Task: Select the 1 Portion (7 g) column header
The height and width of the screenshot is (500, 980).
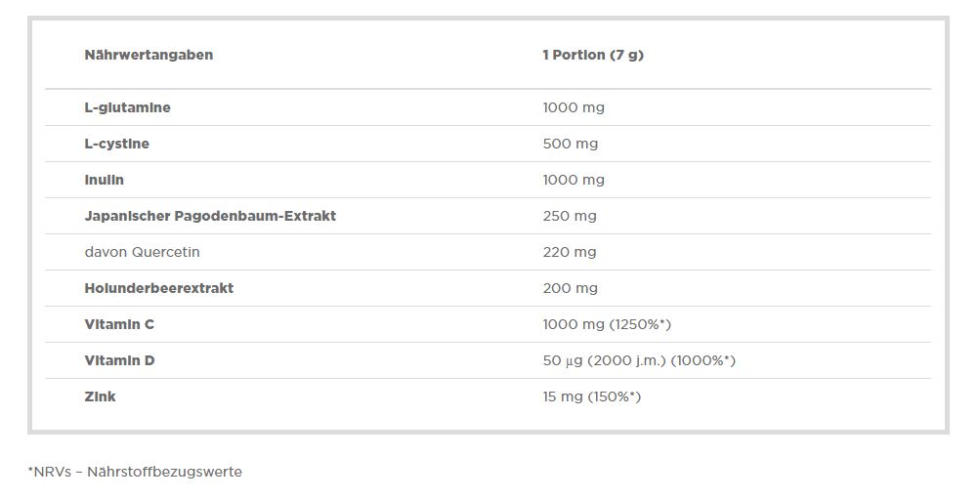Action: click(x=593, y=55)
